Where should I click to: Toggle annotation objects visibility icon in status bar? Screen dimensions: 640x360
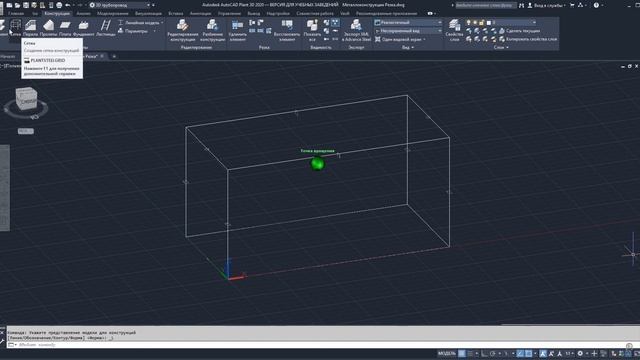tap(543, 353)
